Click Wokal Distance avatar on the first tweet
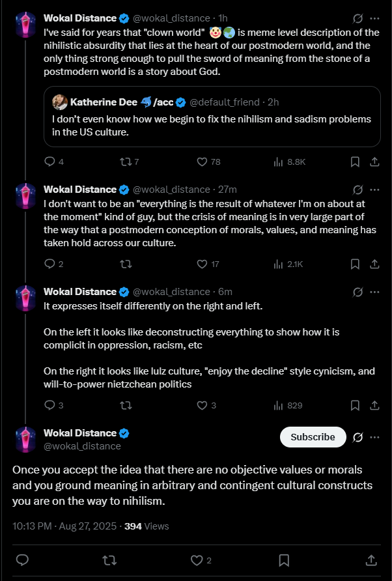Image resolution: width=392 pixels, height=581 pixels. [25, 24]
